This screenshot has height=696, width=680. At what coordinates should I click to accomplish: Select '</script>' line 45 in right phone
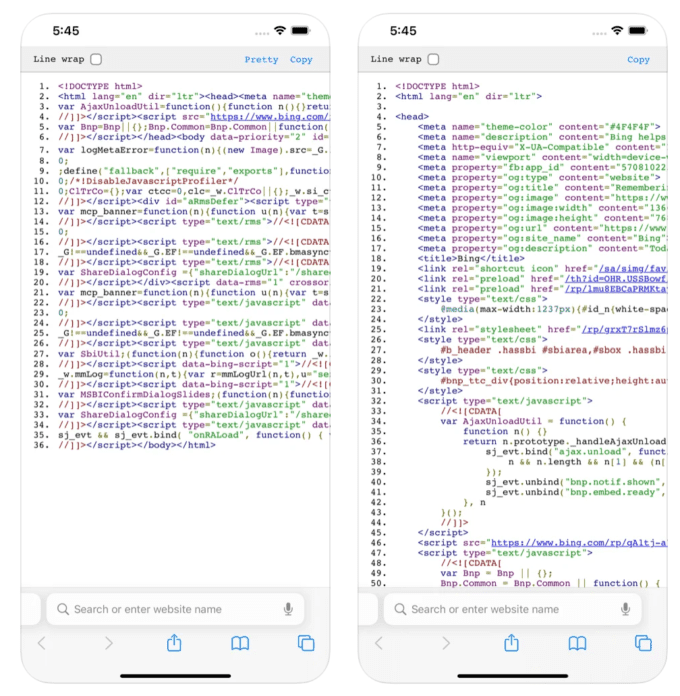(x=443, y=533)
